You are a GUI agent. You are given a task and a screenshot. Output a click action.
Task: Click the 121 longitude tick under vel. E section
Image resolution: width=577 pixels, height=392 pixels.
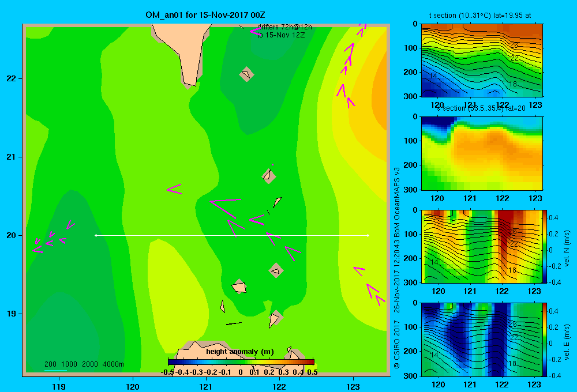470,385
